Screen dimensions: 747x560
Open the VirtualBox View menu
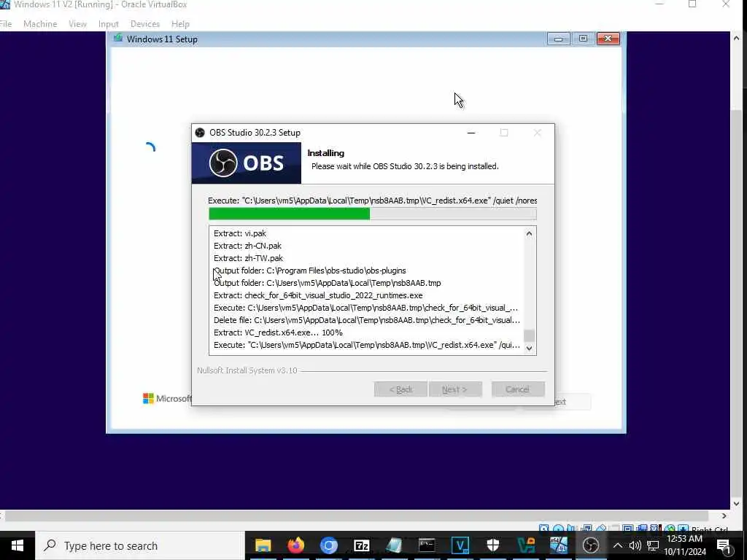point(77,24)
